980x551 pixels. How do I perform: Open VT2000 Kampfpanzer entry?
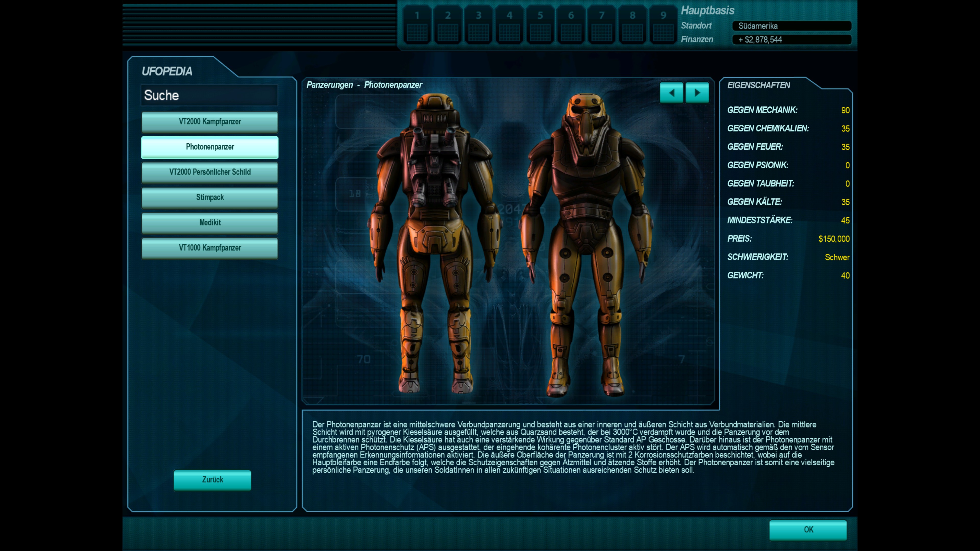(x=210, y=122)
